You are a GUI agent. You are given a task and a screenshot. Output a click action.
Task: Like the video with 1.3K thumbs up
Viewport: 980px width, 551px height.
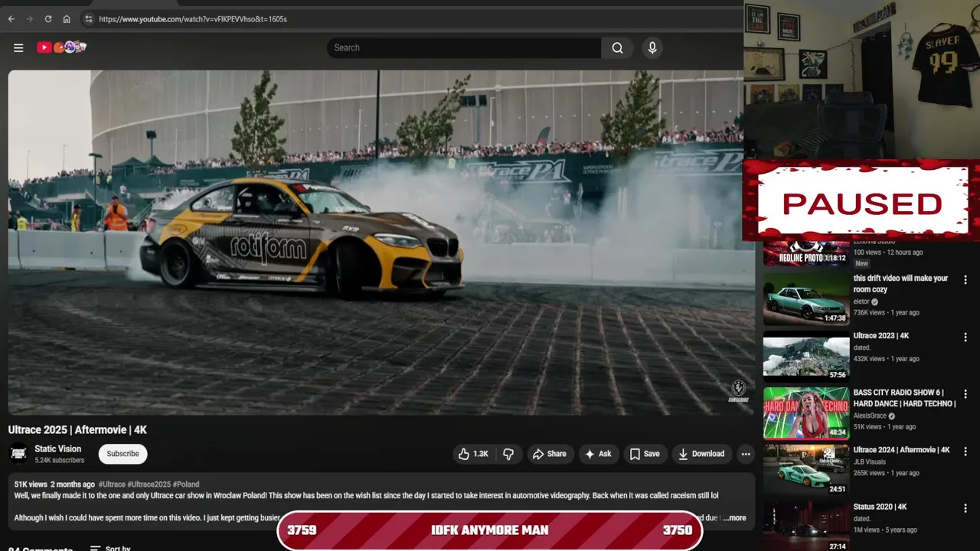tap(472, 454)
